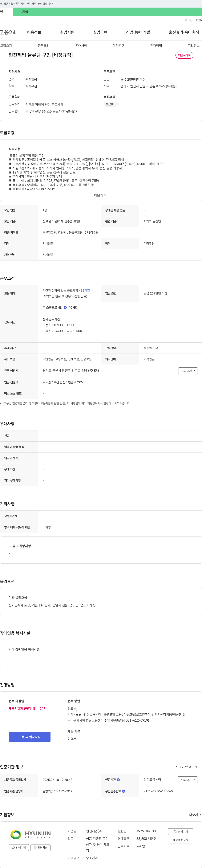Click the 퇴직연금 value

pos(149,359)
